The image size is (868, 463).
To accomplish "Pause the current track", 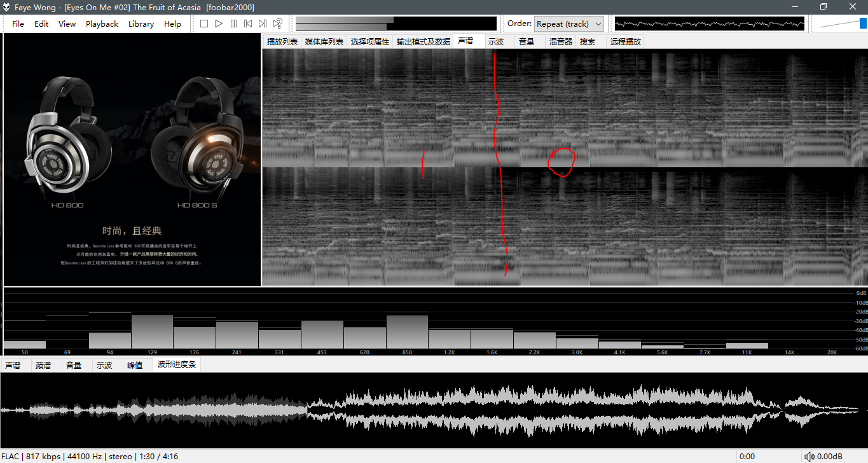I will point(233,24).
